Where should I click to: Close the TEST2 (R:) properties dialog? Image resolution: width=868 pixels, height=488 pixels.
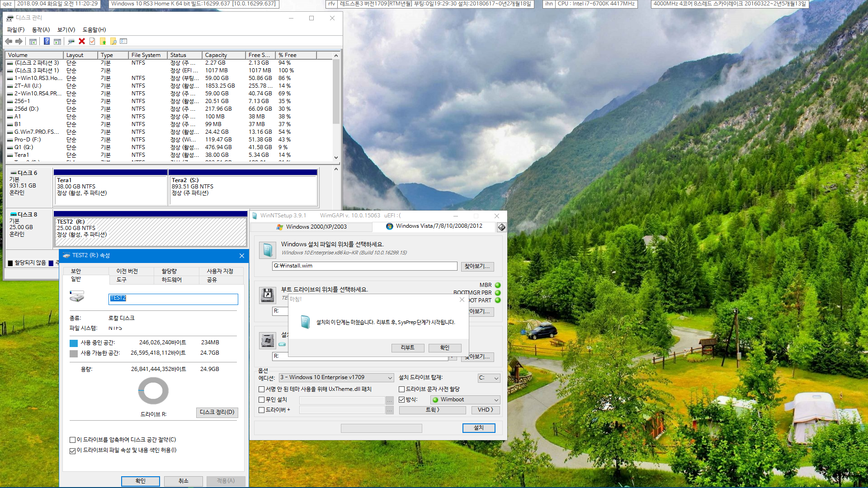pos(242,256)
